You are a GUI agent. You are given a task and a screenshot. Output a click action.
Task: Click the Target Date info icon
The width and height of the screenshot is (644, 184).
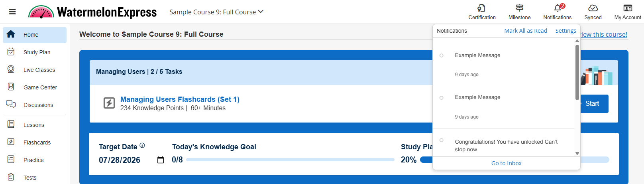pyautogui.click(x=142, y=146)
